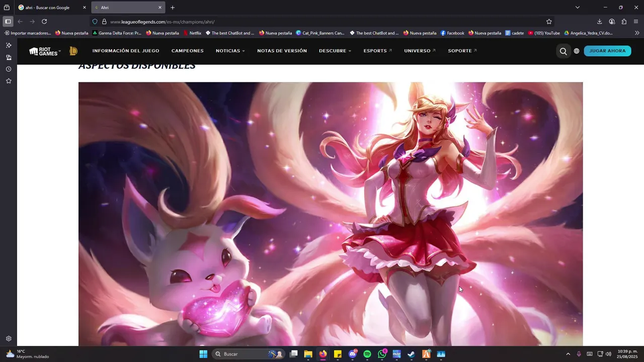644x362 pixels.
Task: Expand the Riot Games dropdown
Action: pos(45,51)
